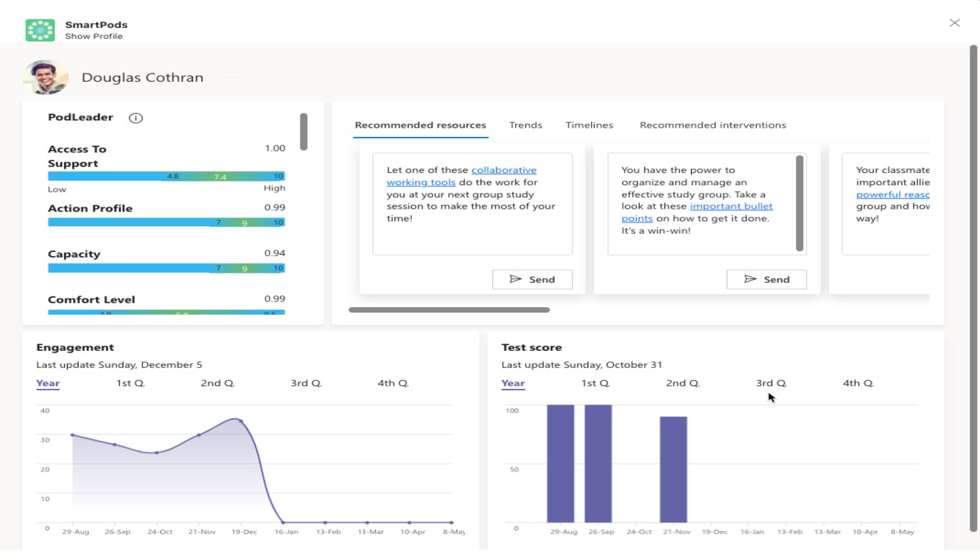Click Douglas Cothran's profile photo
Viewport: 980px width, 551px height.
click(x=46, y=77)
